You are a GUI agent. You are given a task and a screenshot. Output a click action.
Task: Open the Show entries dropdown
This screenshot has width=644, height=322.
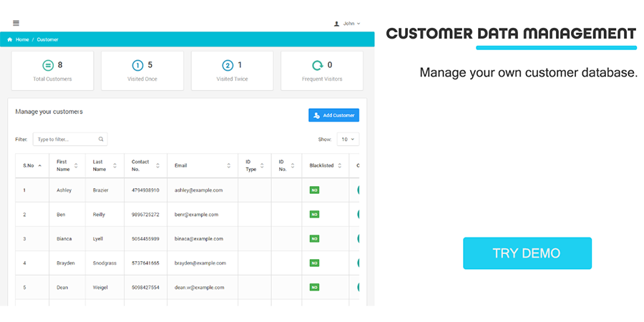click(348, 140)
